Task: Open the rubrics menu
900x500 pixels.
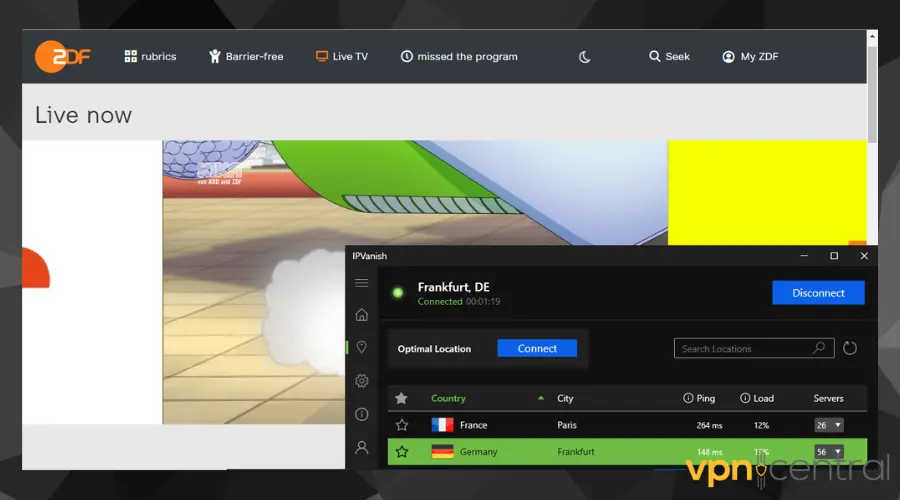Action: [x=150, y=56]
